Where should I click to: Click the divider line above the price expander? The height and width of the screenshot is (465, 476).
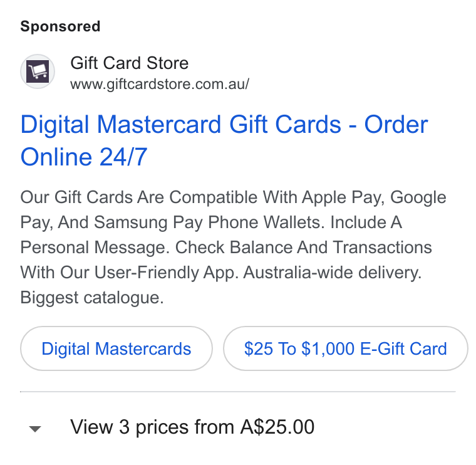[x=238, y=392]
